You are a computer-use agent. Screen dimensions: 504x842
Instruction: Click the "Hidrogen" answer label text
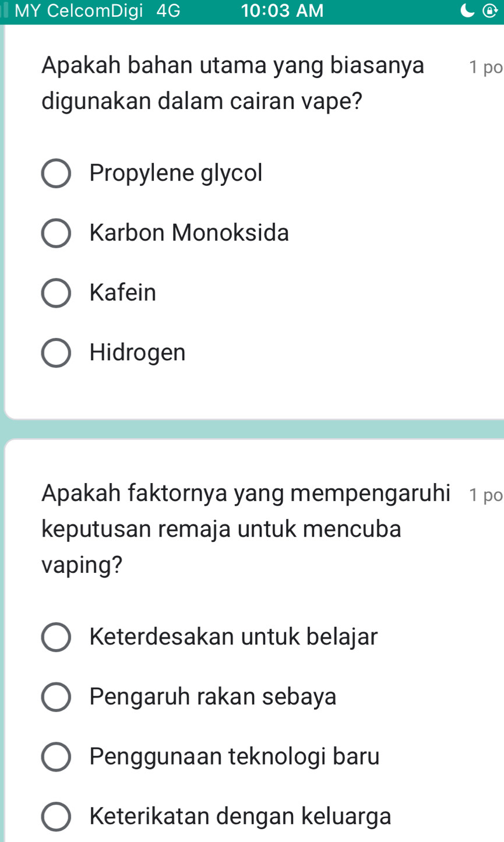138,353
